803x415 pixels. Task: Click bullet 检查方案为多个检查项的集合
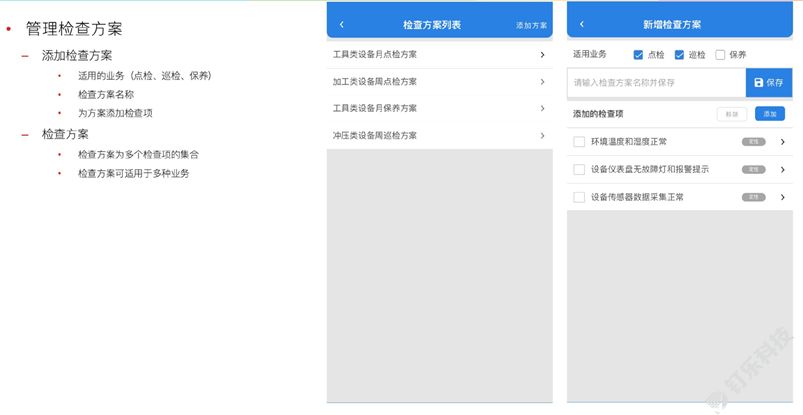point(138,154)
